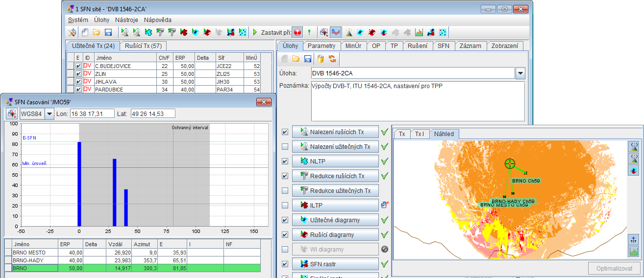Click the histogram icon in main toolbar
This screenshot has width=644, height=278.
click(x=419, y=32)
